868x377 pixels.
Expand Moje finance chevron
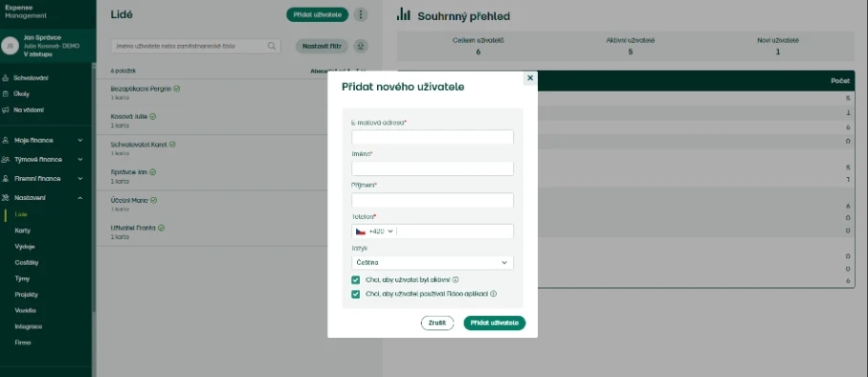click(x=80, y=141)
